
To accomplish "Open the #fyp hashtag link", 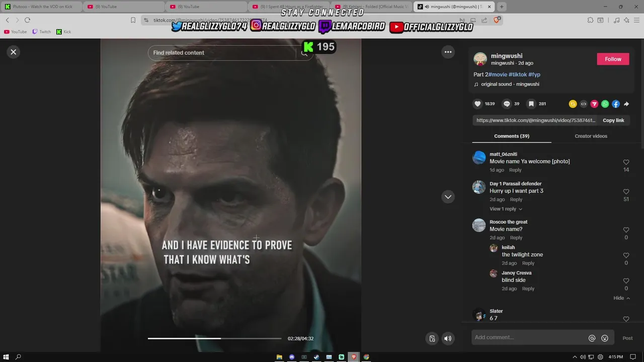I will 534,74.
